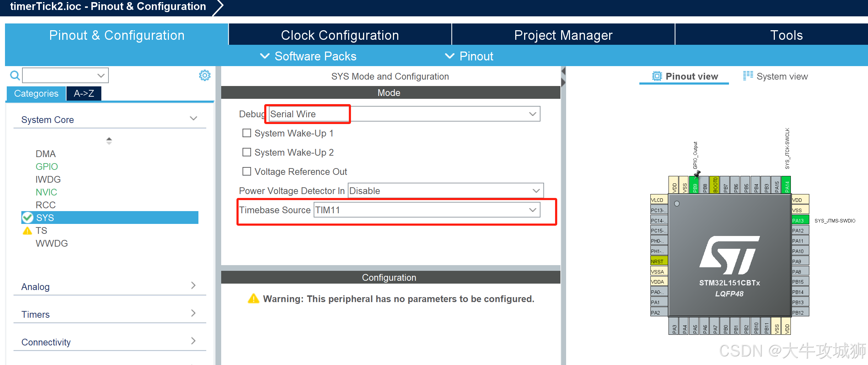This screenshot has width=868, height=365.
Task: Select pin PB15 on the chip
Action: 800,281
